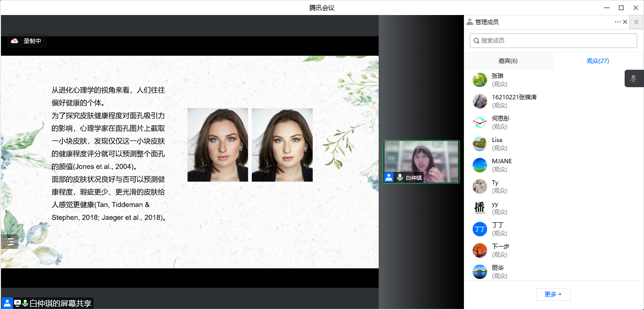Close the 管理成员 member panel
The width and height of the screenshot is (644, 310).
pyautogui.click(x=625, y=22)
